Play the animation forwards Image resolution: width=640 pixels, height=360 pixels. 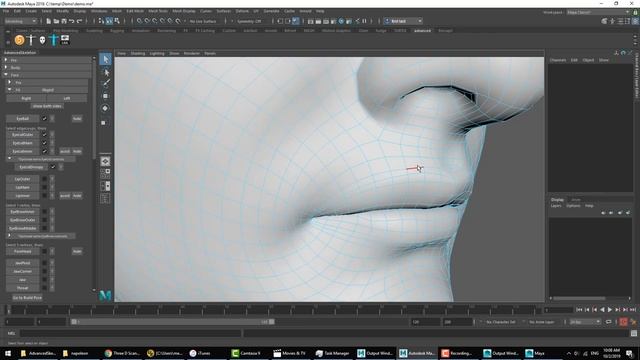610,310
